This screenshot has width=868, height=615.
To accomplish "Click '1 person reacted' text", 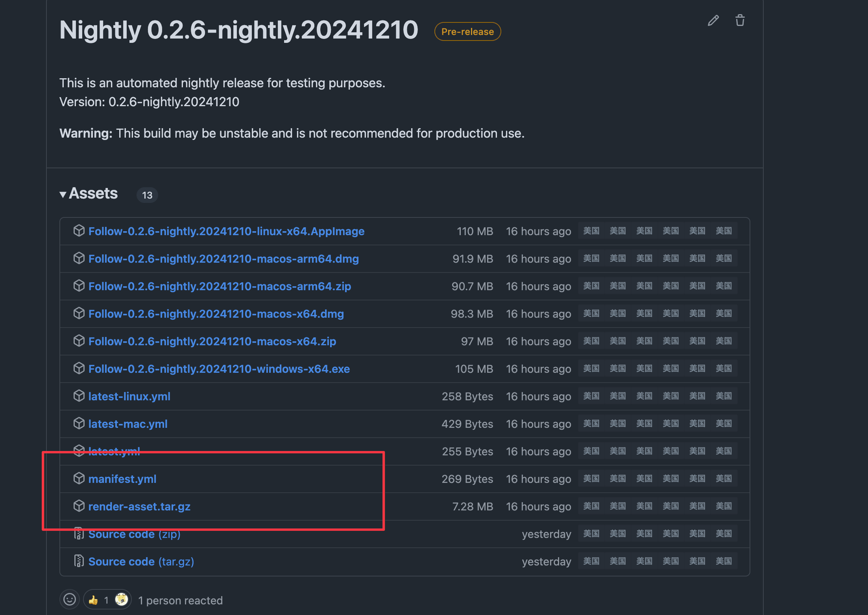I will click(x=181, y=600).
